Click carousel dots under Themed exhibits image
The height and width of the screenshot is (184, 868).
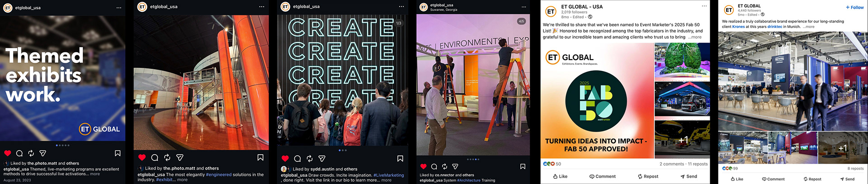(62, 145)
